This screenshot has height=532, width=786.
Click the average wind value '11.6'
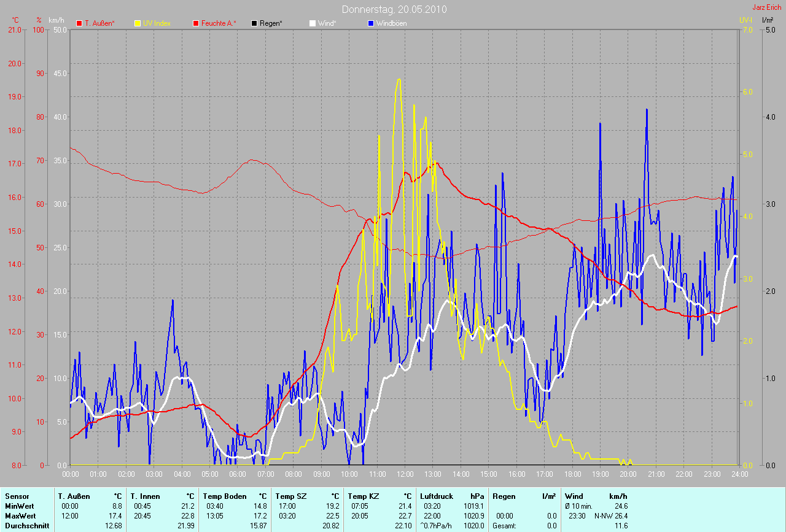[621, 525]
